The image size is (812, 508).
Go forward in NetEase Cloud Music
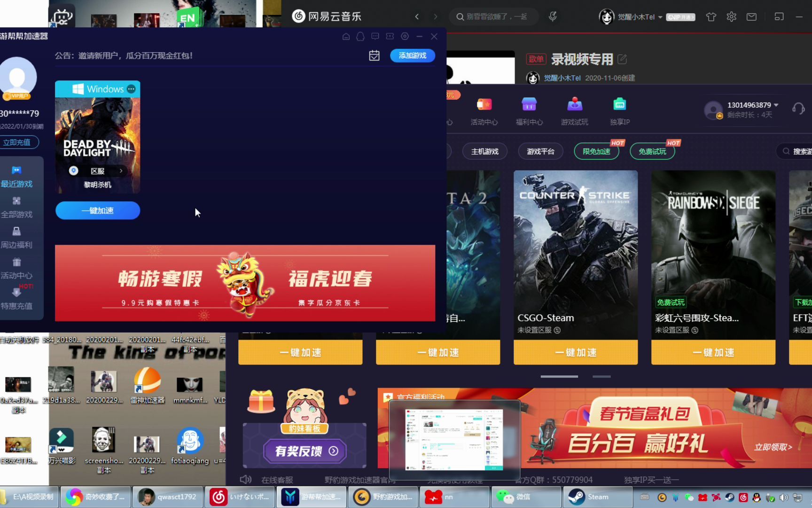(x=436, y=16)
